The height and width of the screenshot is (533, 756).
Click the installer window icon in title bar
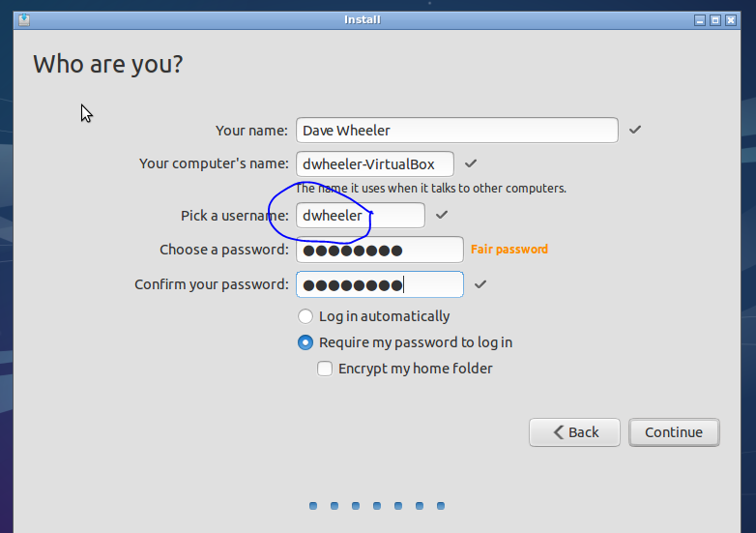(23, 19)
